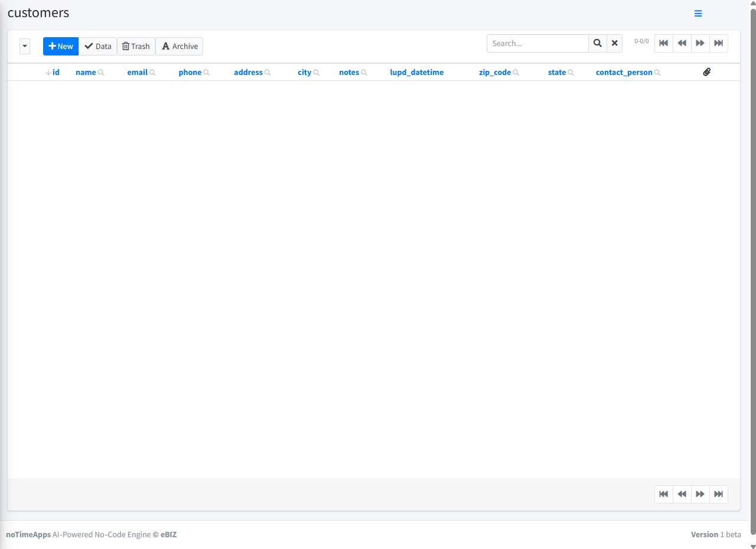Image resolution: width=756 pixels, height=549 pixels.
Task: Open the hamburger menu icon
Action: (698, 14)
